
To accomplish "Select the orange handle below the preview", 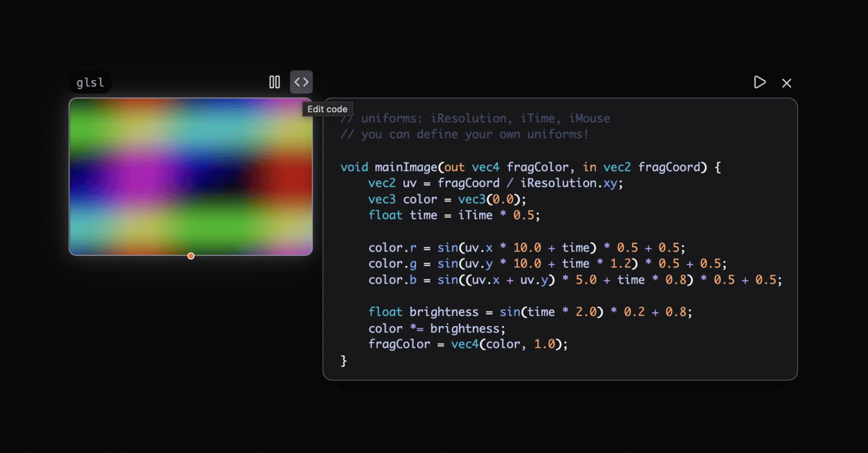I will click(191, 255).
